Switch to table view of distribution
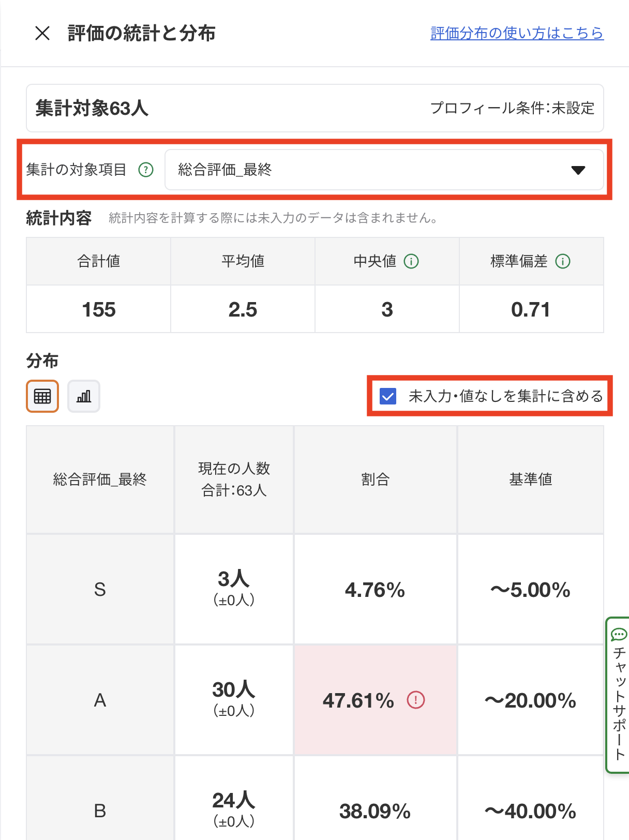The height and width of the screenshot is (840, 629). pos(42,396)
